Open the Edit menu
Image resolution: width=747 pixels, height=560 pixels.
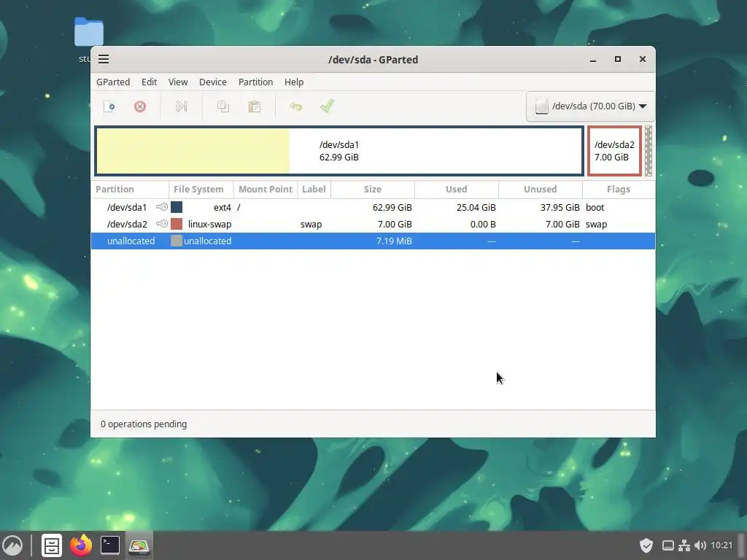pyautogui.click(x=149, y=82)
